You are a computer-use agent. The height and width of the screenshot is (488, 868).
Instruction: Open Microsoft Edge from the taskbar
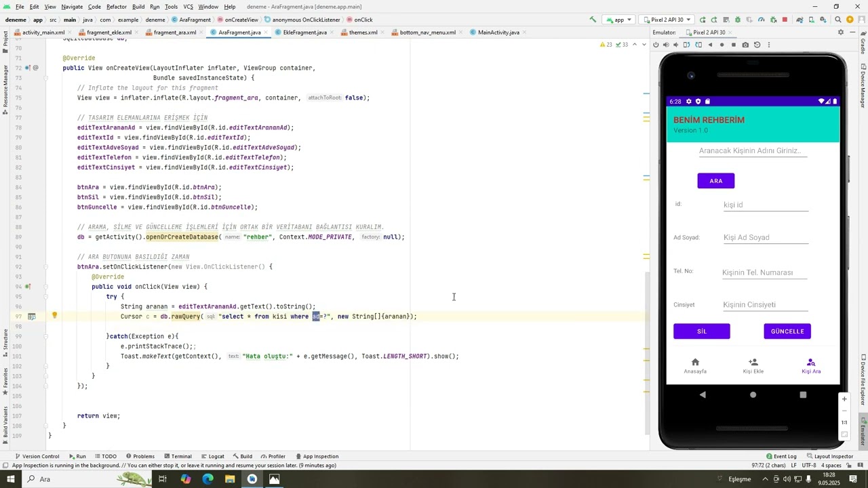coord(208,479)
